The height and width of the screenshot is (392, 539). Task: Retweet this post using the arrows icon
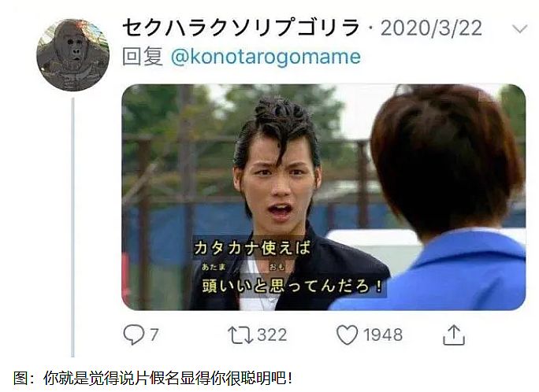(x=240, y=335)
